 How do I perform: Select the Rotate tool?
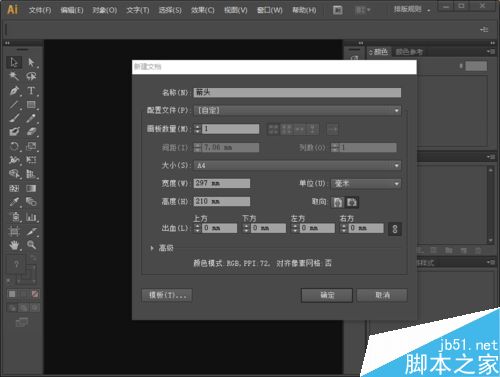coord(14,146)
